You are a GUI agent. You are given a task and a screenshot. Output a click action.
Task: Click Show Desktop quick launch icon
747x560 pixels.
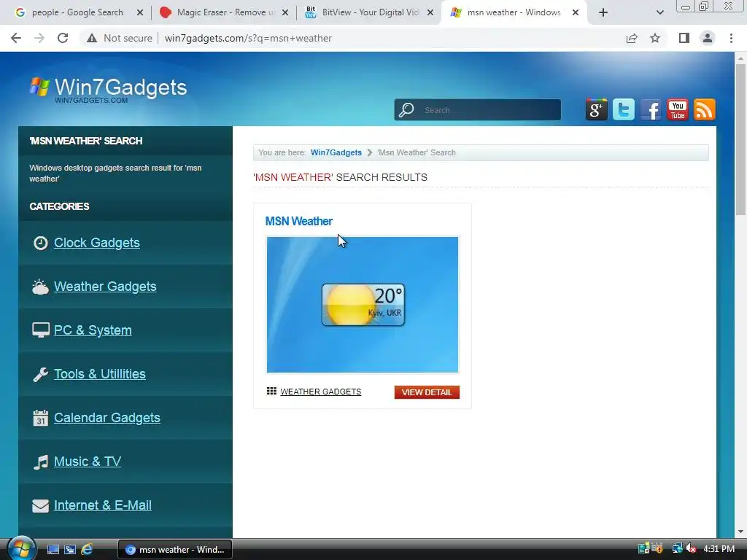53,550
